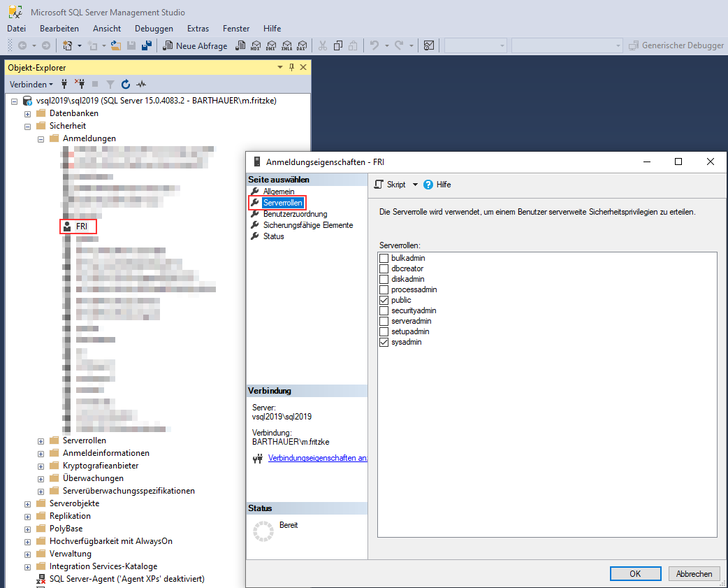The height and width of the screenshot is (588, 728).
Task: Click the save all icon in toolbar
Action: tap(147, 45)
